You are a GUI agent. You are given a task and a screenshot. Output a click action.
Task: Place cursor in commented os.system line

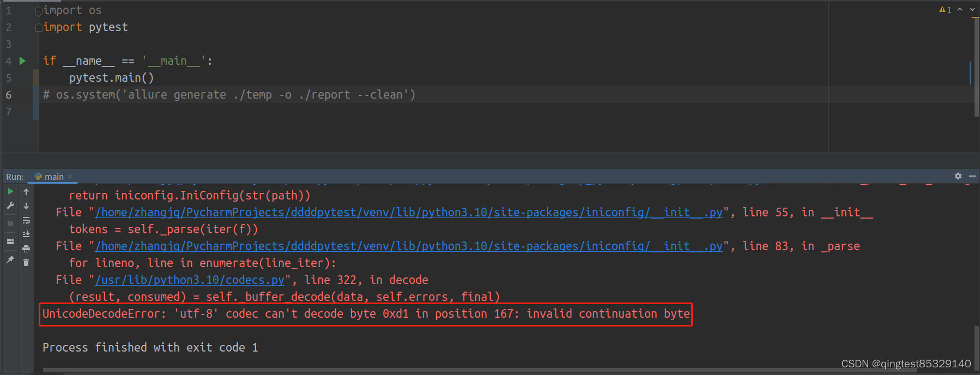coord(229,95)
